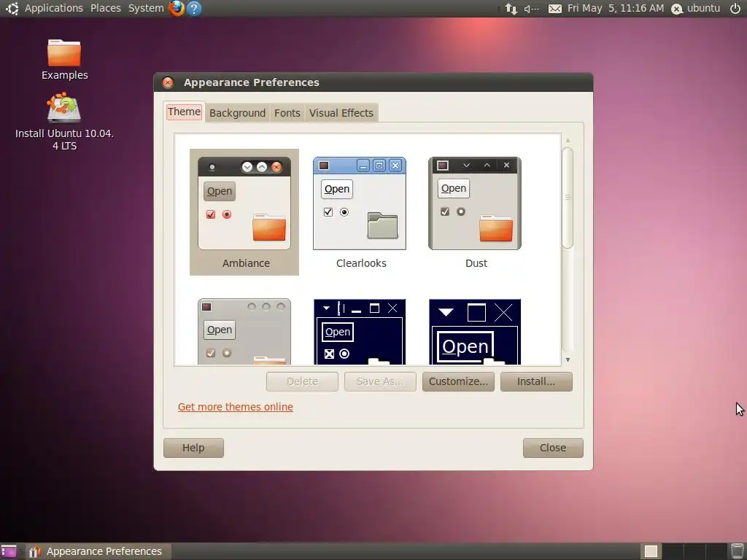This screenshot has width=747, height=560.
Task: Select the Clearlooks theme thumbnail
Action: pos(360,203)
